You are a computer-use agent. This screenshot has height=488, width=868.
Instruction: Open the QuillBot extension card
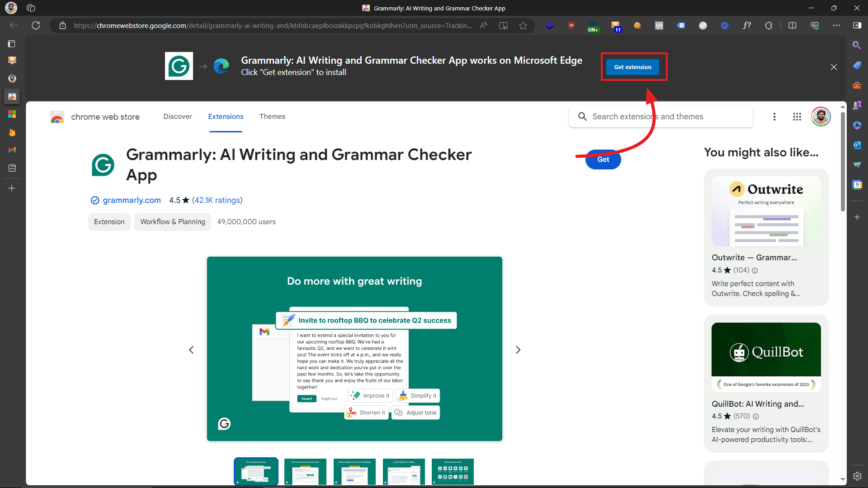click(x=766, y=383)
